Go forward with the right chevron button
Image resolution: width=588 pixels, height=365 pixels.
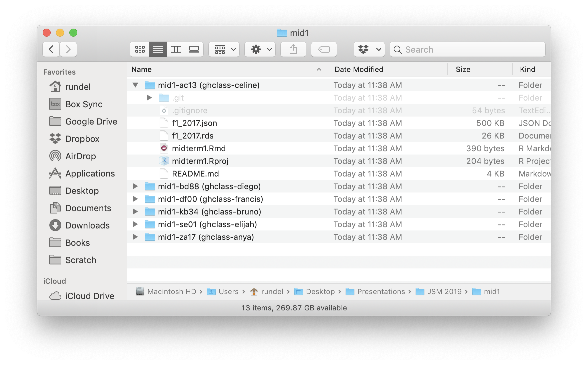click(x=68, y=49)
